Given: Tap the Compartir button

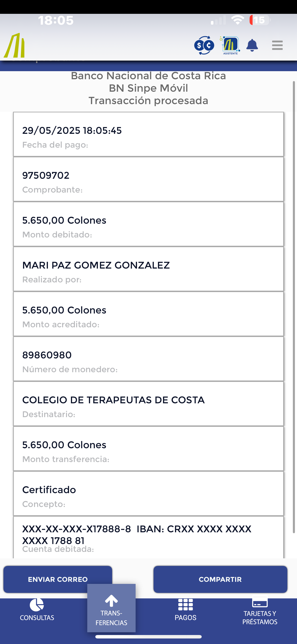Looking at the screenshot, I should [220, 579].
